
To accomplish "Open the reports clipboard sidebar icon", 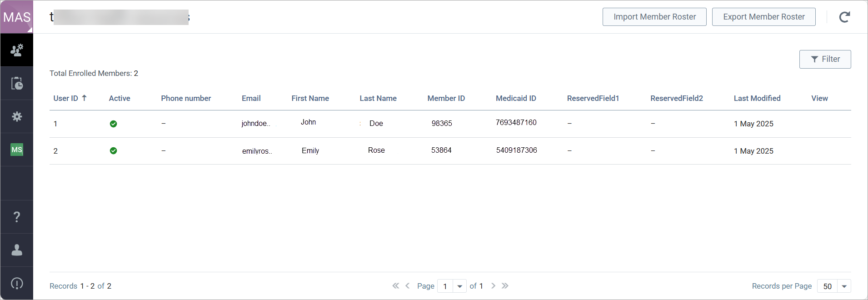I will tap(17, 83).
